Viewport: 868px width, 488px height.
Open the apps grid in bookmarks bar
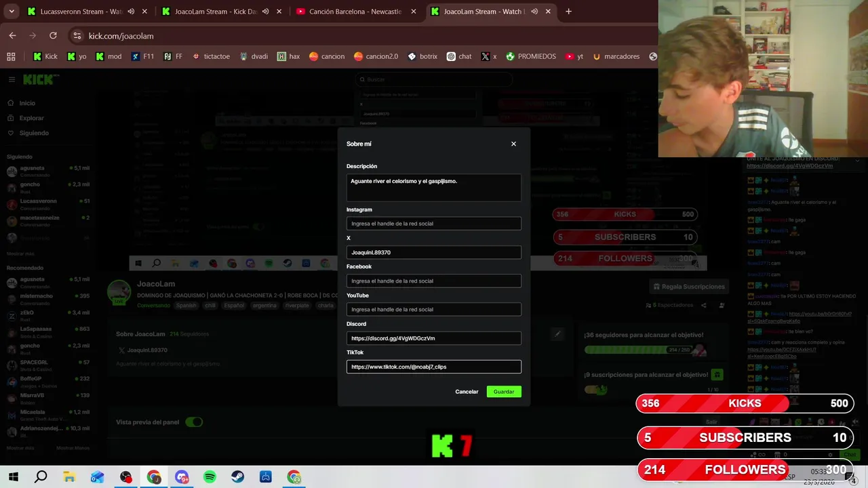pyautogui.click(x=11, y=56)
